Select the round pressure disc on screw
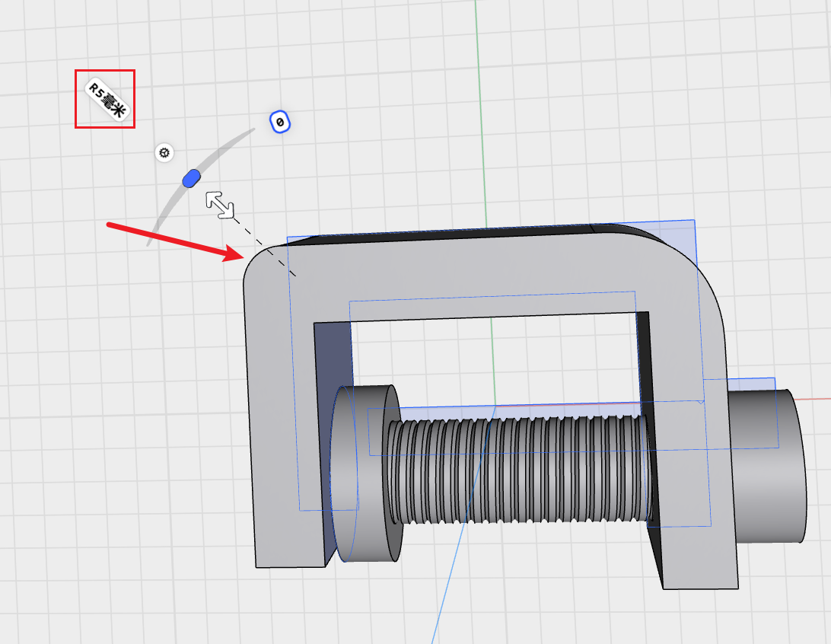Screen dimensions: 831x644 coord(366,473)
